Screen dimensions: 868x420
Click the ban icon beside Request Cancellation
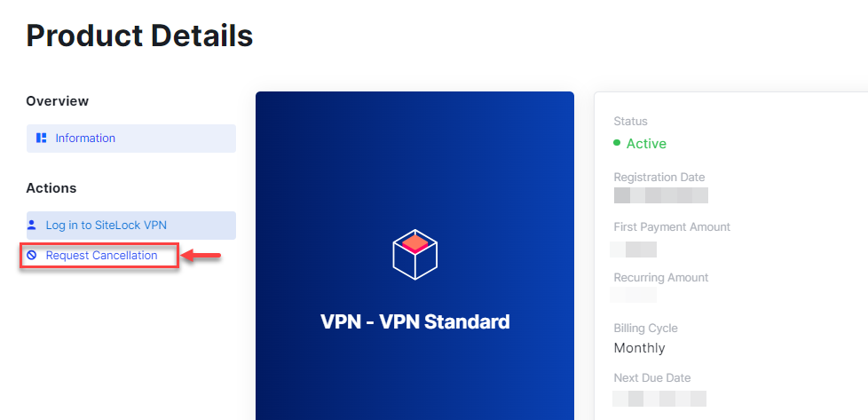[32, 256]
